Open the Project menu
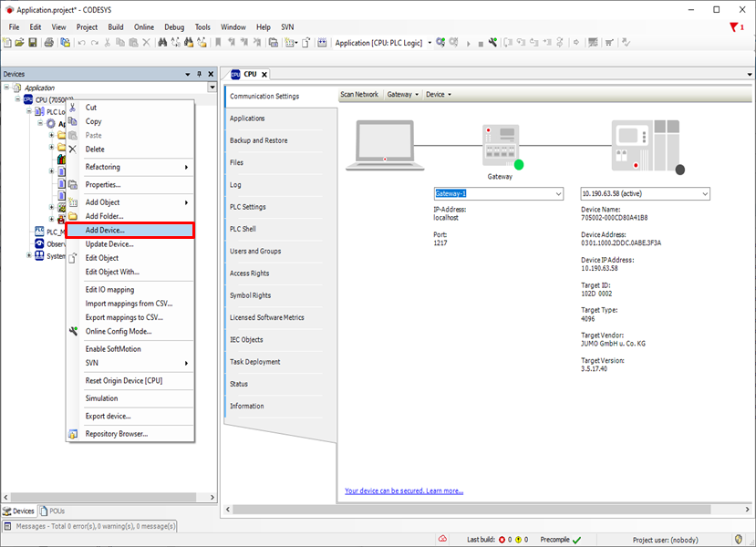756x547 pixels. (x=87, y=27)
